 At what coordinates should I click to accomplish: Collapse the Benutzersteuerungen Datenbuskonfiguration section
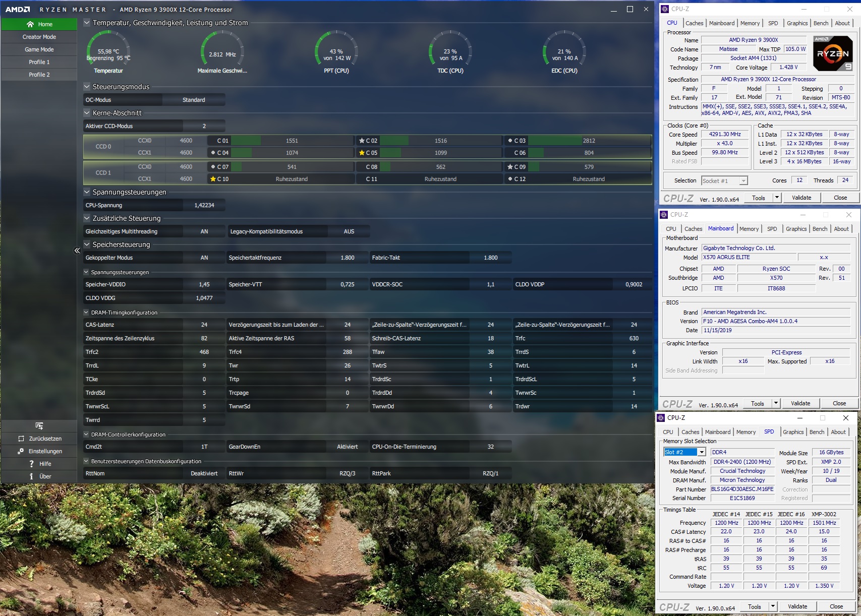[86, 461]
